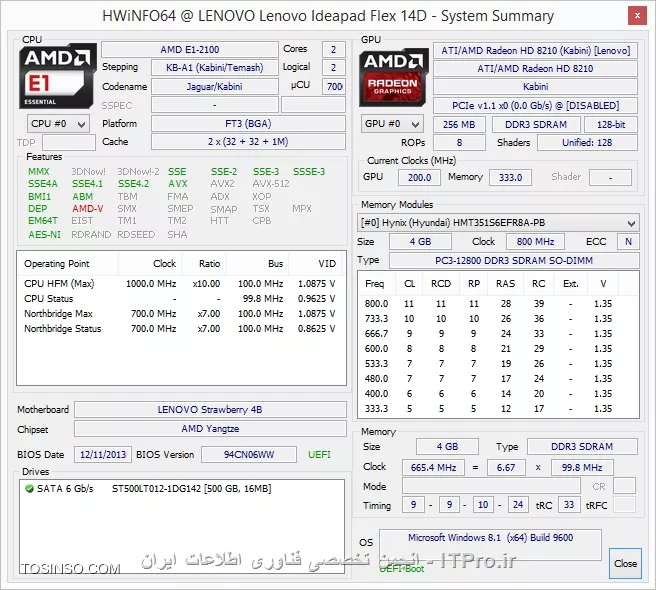
Task: Click the module clock 800 MHz field
Action: click(535, 242)
